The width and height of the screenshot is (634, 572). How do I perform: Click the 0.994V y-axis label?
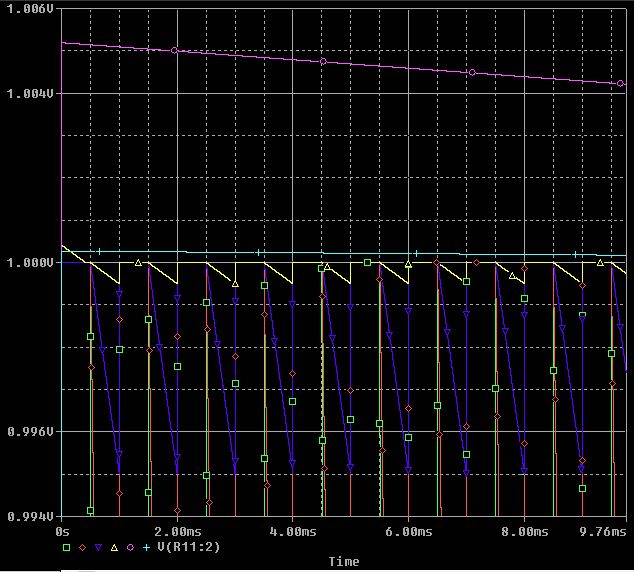point(30,516)
